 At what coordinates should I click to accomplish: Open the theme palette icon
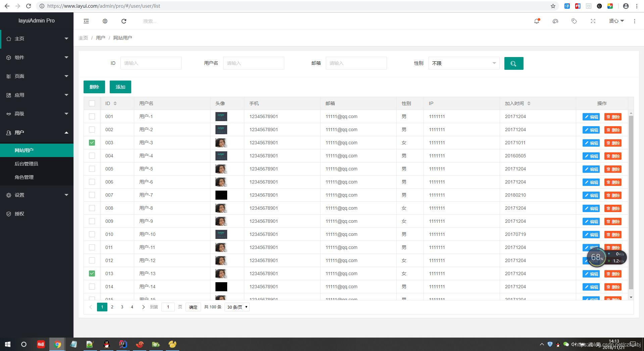(x=555, y=21)
